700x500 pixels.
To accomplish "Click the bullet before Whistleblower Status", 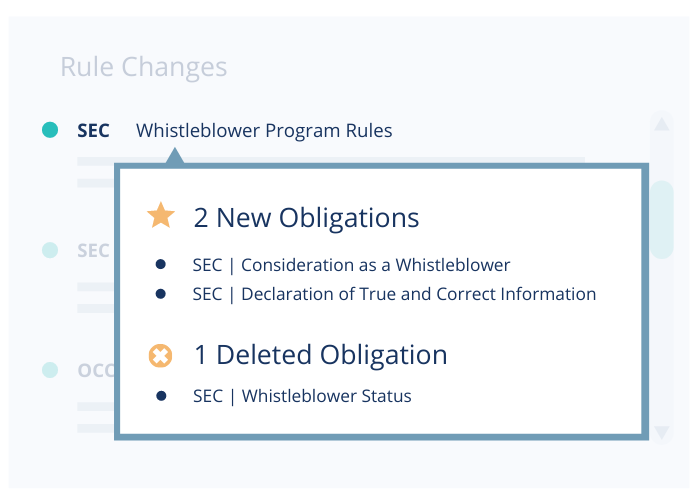I will (161, 396).
